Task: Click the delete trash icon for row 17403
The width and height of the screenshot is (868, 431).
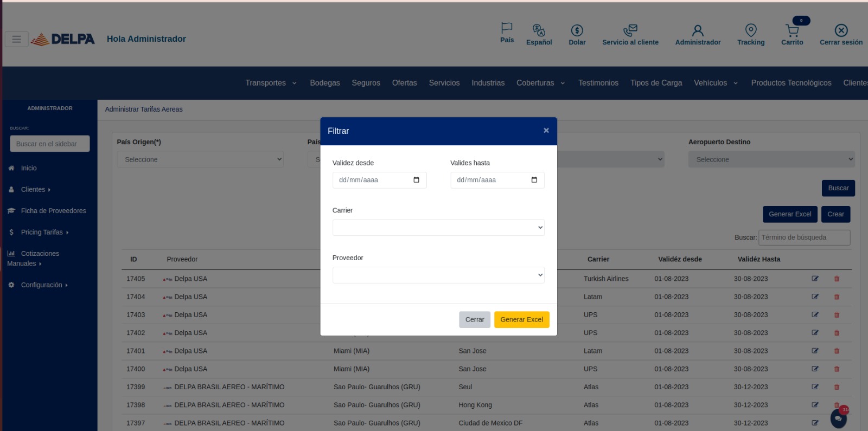Action: point(837,315)
